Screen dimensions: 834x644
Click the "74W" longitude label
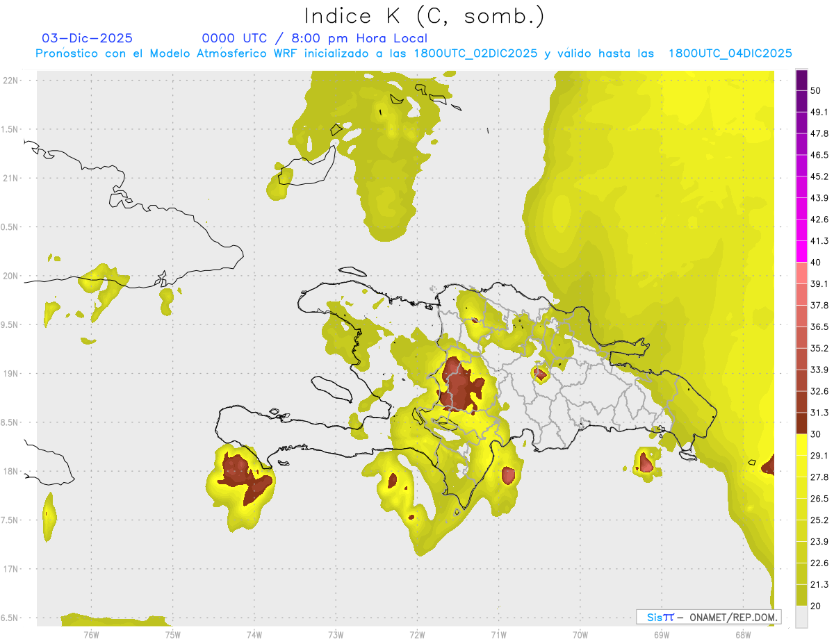[254, 634]
